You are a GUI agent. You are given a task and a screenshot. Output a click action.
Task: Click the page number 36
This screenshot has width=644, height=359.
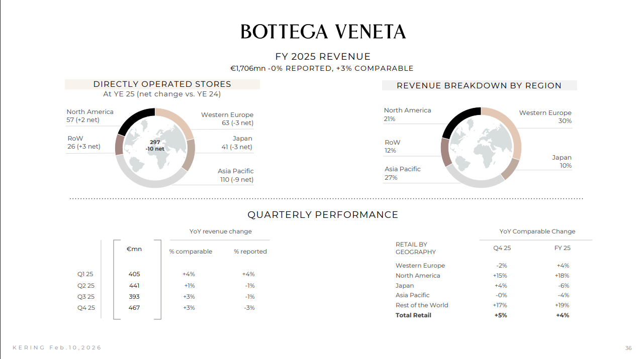click(x=628, y=348)
